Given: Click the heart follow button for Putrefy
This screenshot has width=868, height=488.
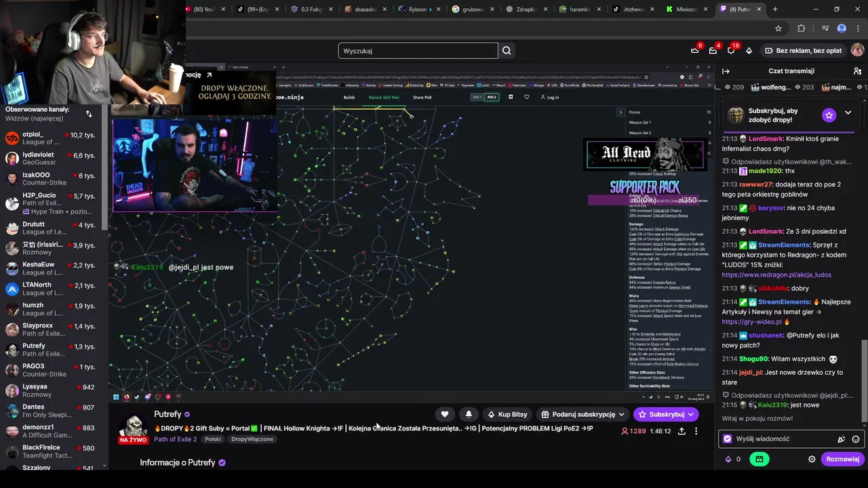Looking at the screenshot, I should tap(445, 414).
